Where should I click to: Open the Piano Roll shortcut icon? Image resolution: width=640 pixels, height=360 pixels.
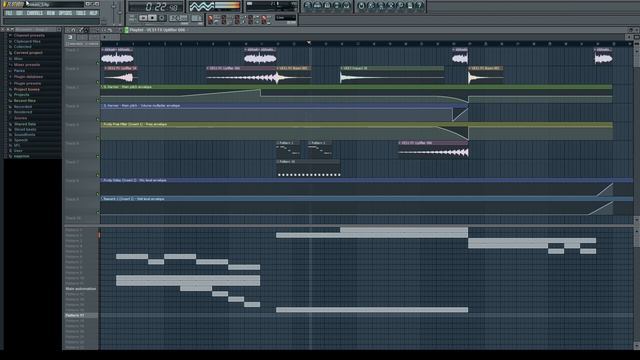pos(327,6)
